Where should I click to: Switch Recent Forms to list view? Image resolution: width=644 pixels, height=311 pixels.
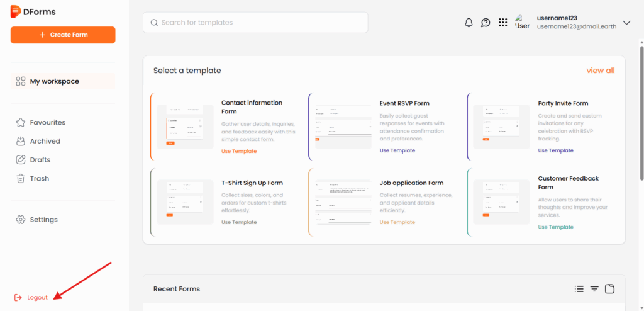pyautogui.click(x=579, y=289)
